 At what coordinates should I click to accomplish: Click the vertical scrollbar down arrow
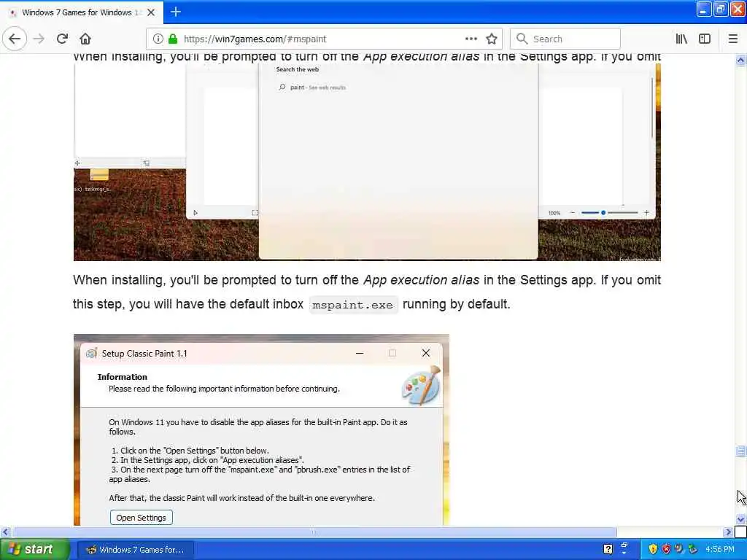[x=741, y=519]
